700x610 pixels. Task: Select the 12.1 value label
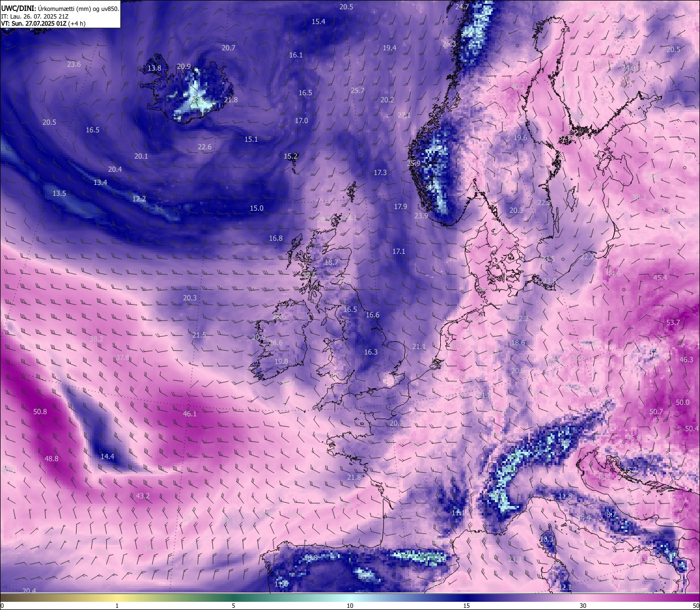coord(565,588)
